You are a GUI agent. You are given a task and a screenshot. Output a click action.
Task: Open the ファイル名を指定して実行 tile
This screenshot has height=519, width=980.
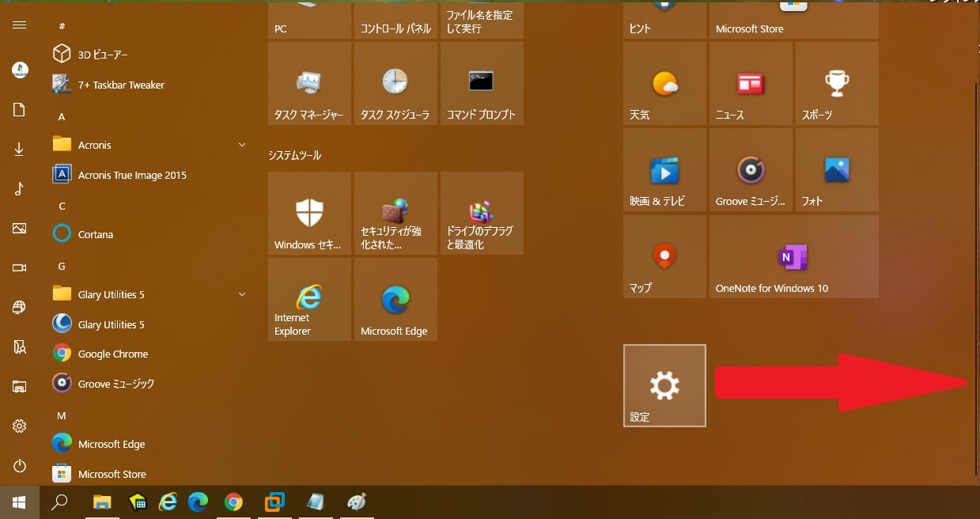[x=482, y=19]
